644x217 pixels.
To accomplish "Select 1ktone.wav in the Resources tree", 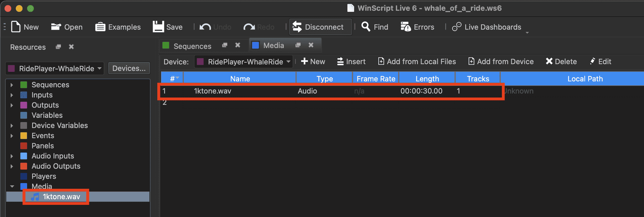I will click(x=61, y=197).
